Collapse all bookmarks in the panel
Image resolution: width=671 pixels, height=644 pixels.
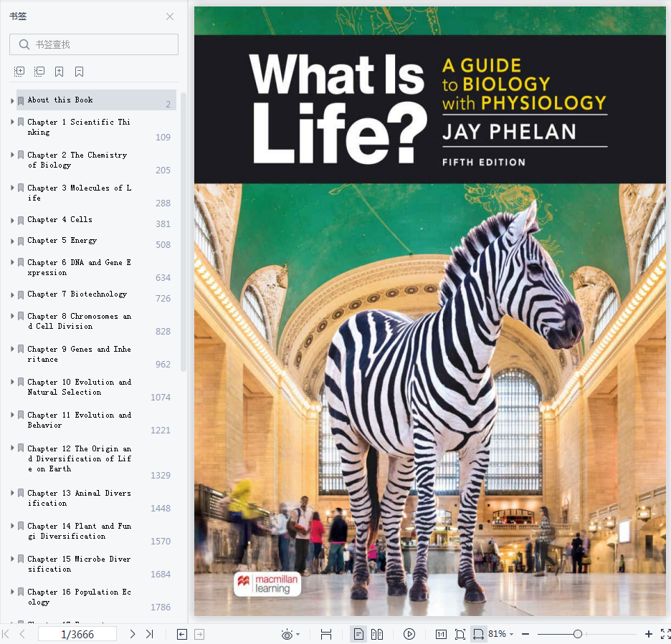tap(39, 72)
